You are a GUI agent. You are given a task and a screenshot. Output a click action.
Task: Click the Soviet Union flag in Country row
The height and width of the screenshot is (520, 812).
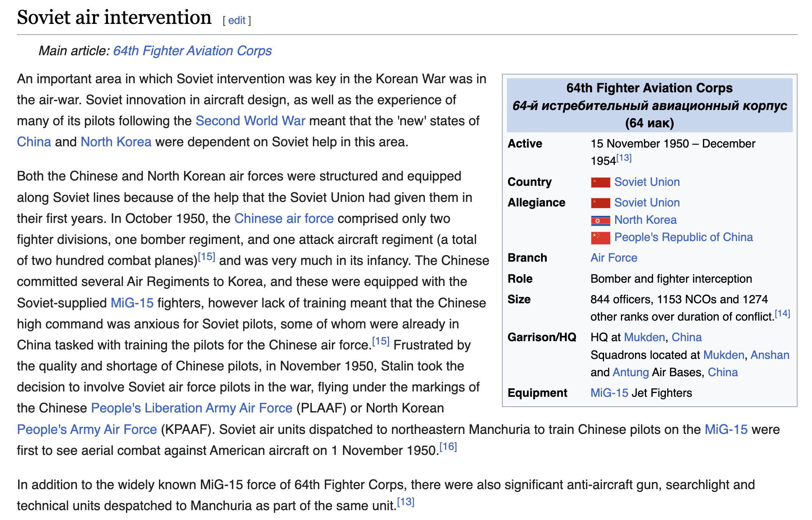(600, 182)
